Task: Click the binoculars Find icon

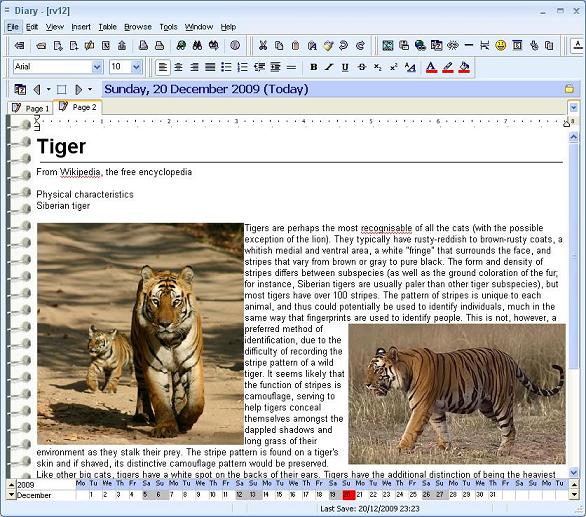Action: coord(197,46)
